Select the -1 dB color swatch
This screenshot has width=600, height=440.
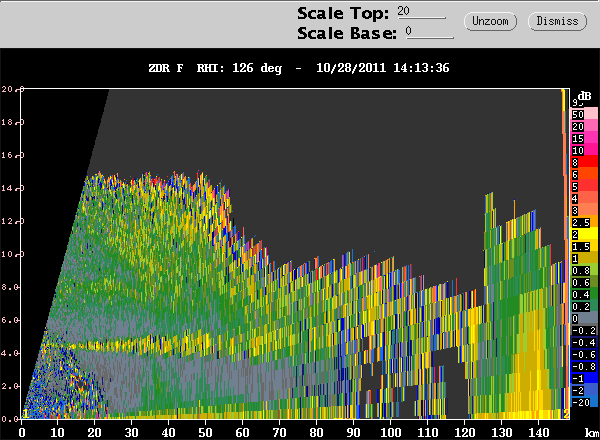pyautogui.click(x=584, y=378)
